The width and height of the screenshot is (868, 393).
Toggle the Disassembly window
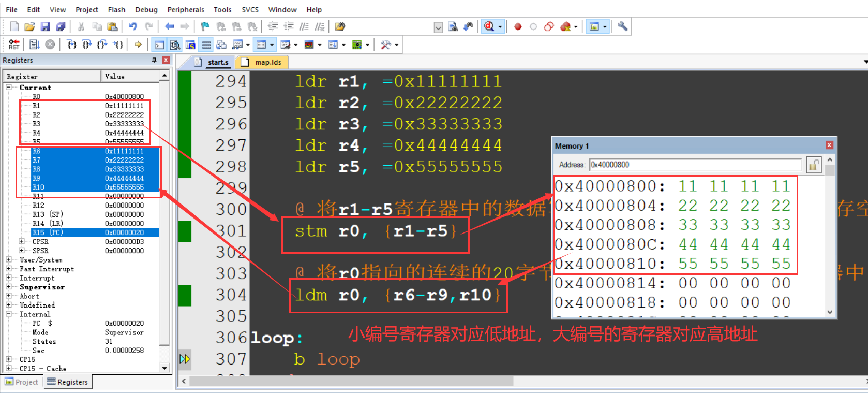[175, 45]
